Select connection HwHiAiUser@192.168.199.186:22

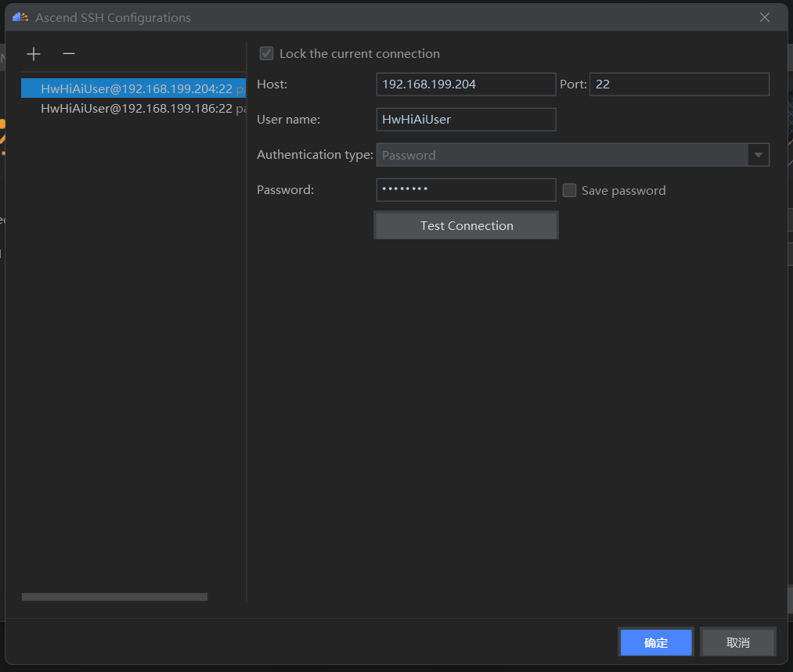click(x=133, y=109)
